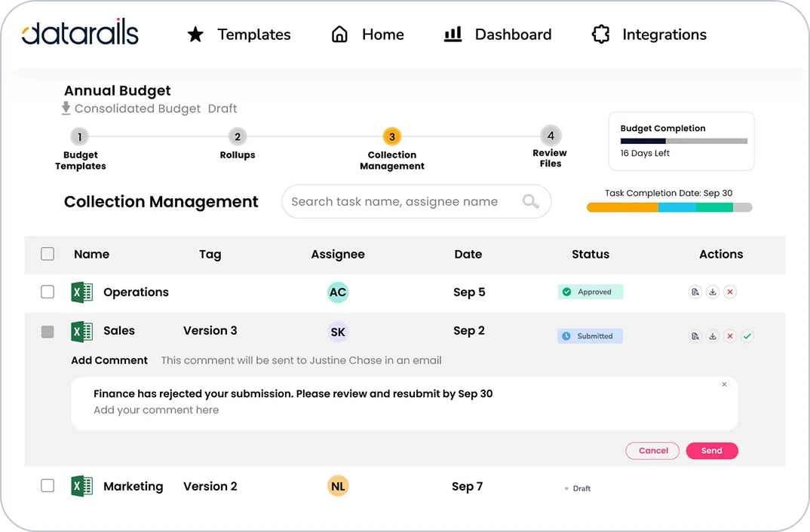Open step 4 Review Files
The height and width of the screenshot is (532, 810).
(550, 137)
